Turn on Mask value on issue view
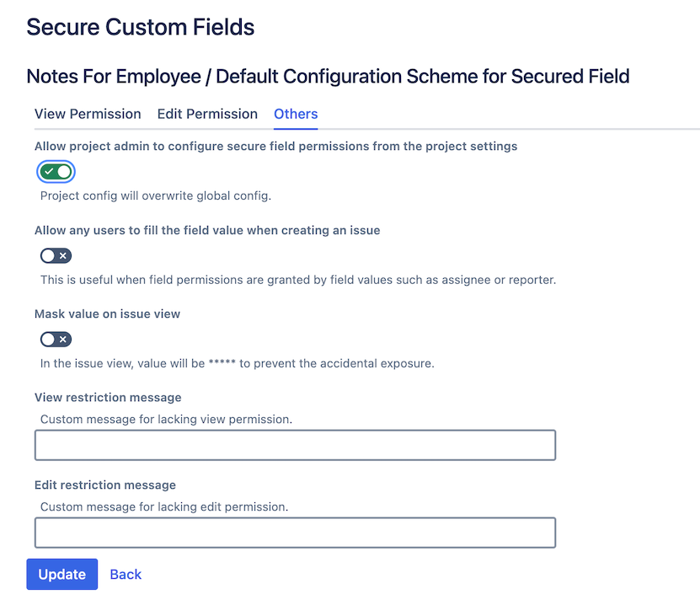Viewport: 700px width, 616px height. [56, 339]
